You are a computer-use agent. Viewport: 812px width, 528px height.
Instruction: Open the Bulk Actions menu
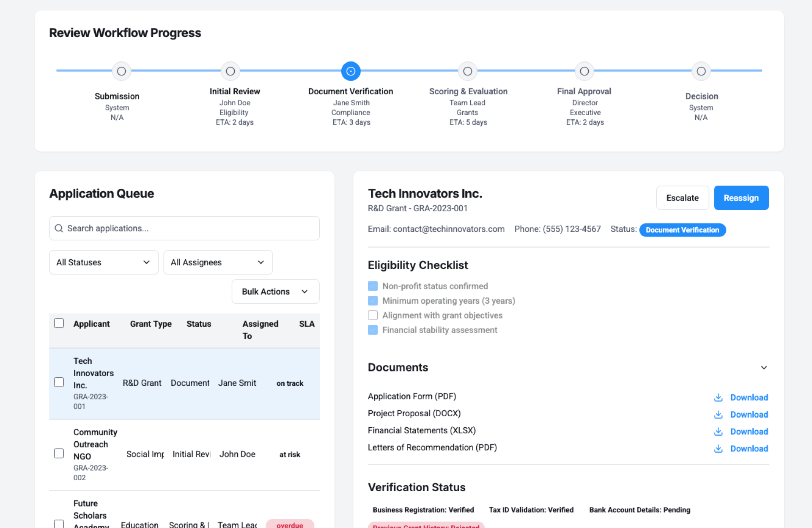point(275,291)
